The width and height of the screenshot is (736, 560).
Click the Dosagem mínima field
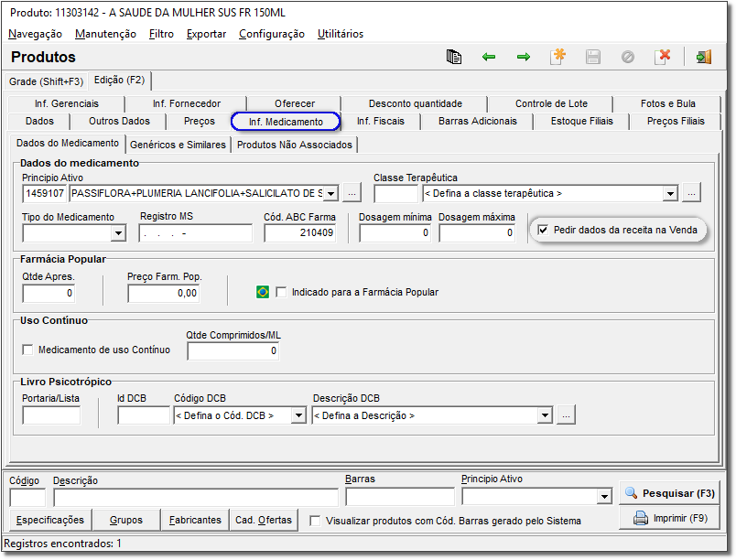click(395, 232)
